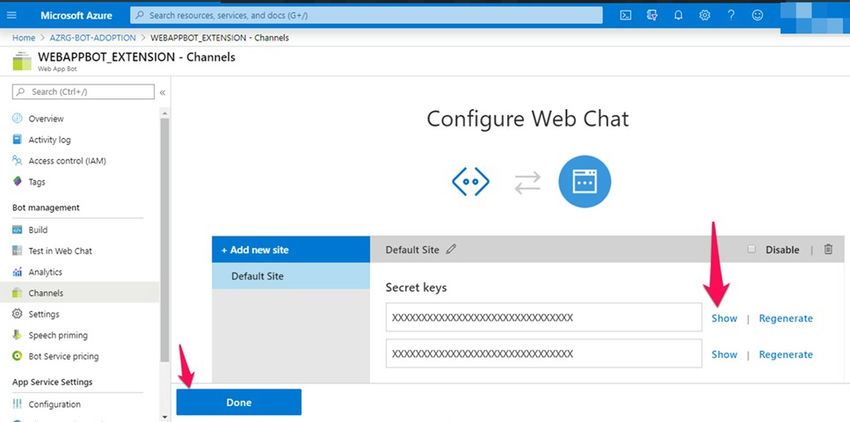This screenshot has height=422, width=850.
Task: Open Channels in the sidebar
Action: pyautogui.click(x=45, y=293)
